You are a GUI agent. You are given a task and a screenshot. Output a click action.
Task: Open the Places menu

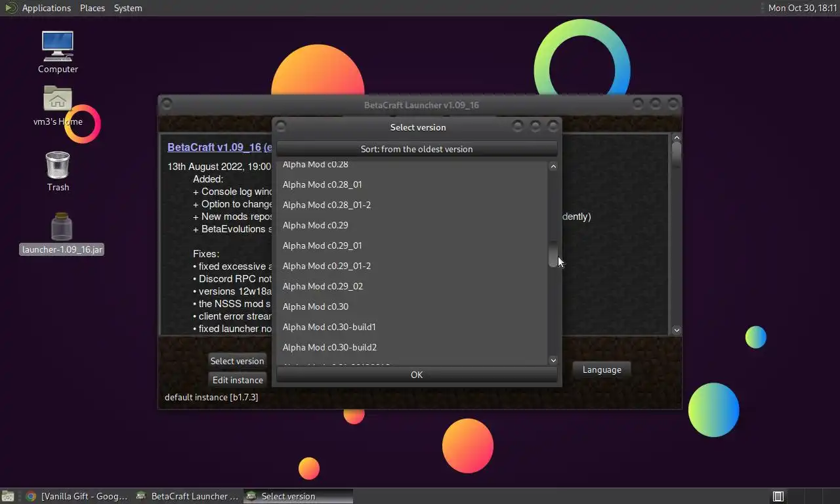point(93,8)
